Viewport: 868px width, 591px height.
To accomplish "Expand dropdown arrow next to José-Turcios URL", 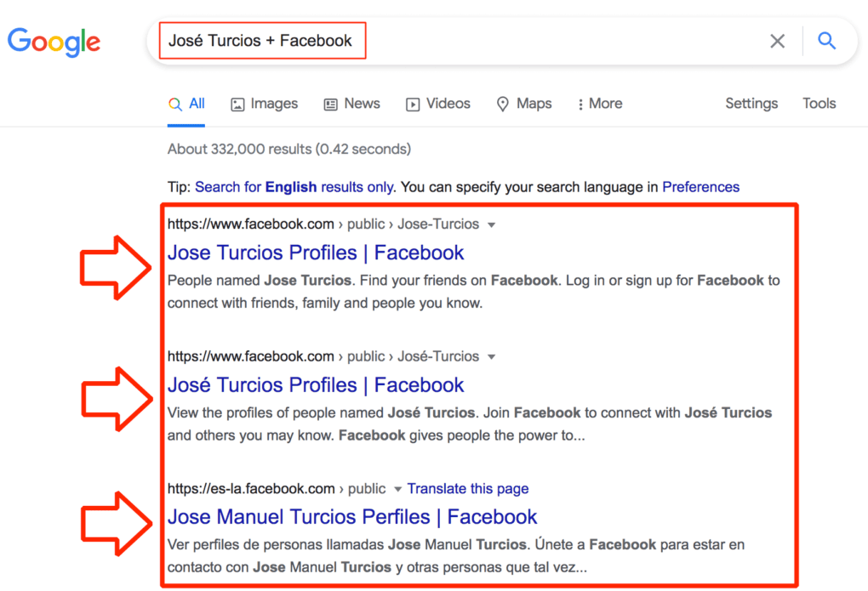I will coord(491,357).
